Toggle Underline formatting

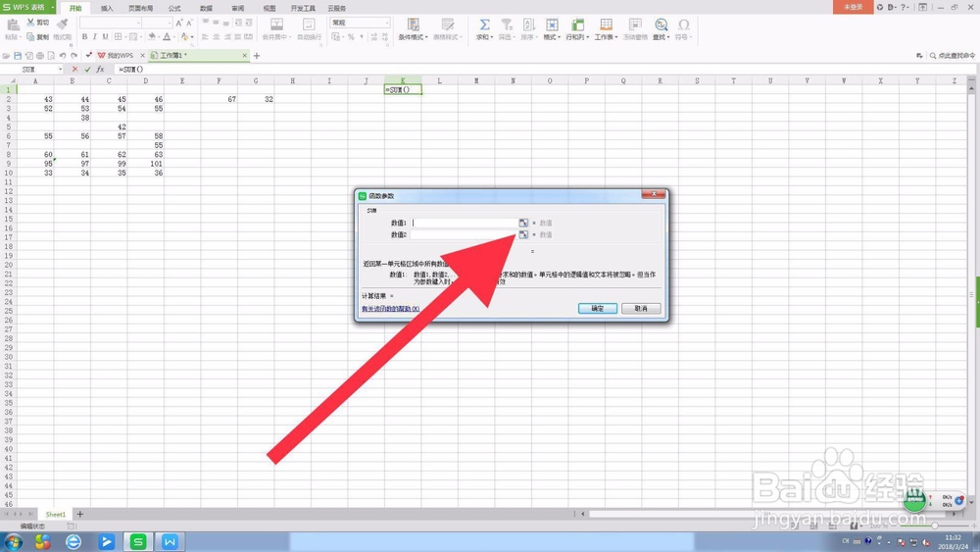tap(105, 37)
